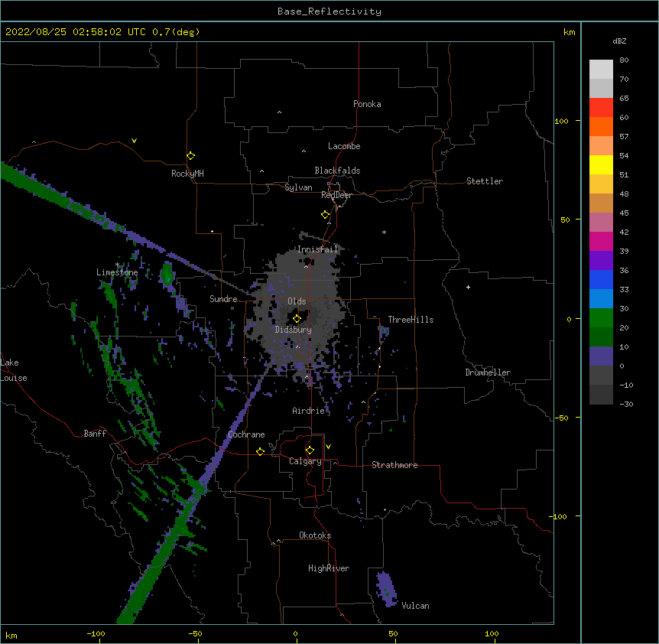The width and height of the screenshot is (659, 644).
Task: Click the Strathmore city label
Action: (394, 465)
